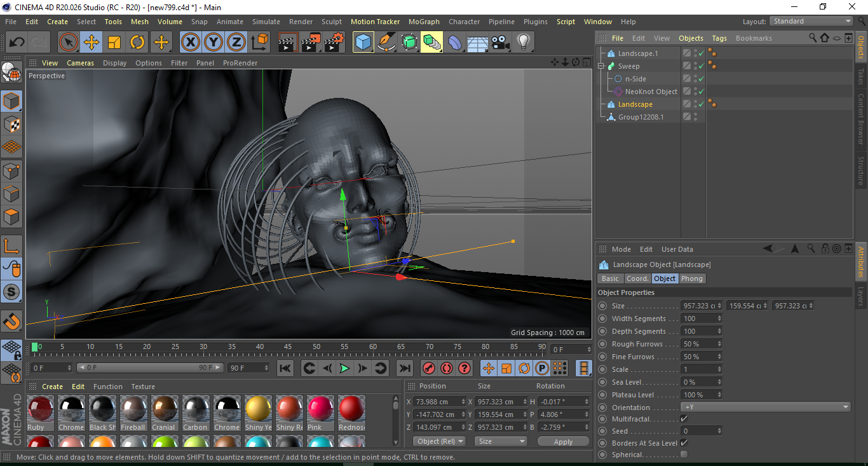Select NeoKnot Object in tree
The image size is (868, 466).
pyautogui.click(x=651, y=92)
